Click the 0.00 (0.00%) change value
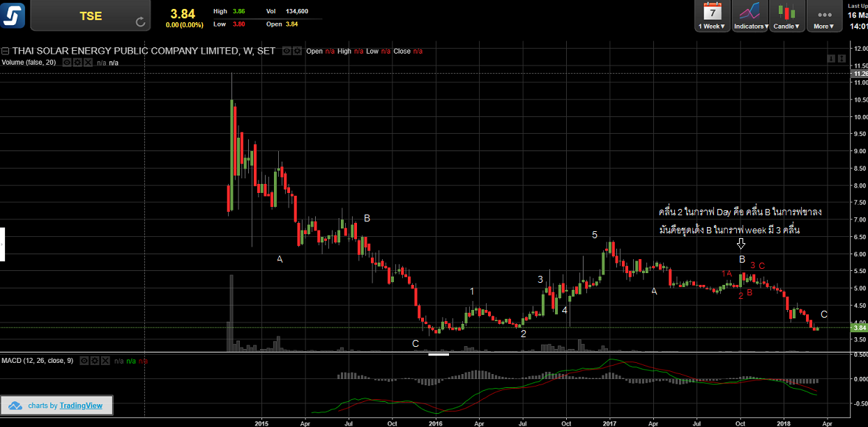Image resolution: width=868 pixels, height=427 pixels. click(x=186, y=24)
